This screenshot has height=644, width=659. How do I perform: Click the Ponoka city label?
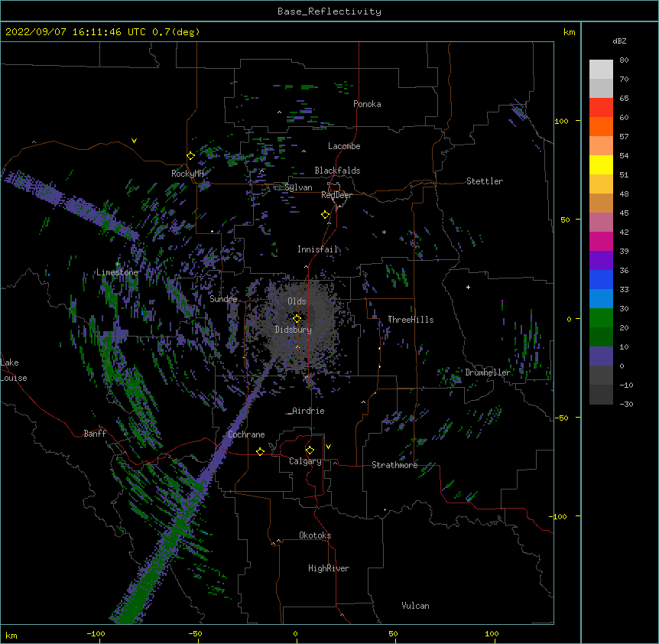coord(367,104)
